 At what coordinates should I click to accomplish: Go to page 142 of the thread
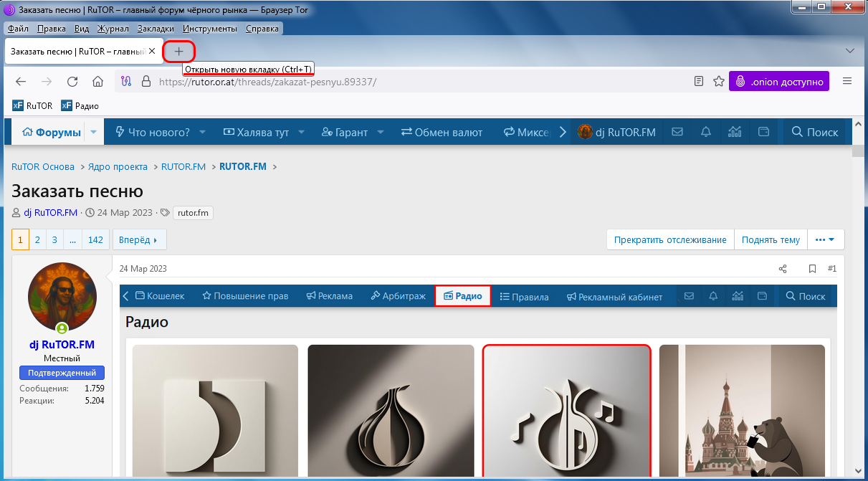(x=95, y=240)
